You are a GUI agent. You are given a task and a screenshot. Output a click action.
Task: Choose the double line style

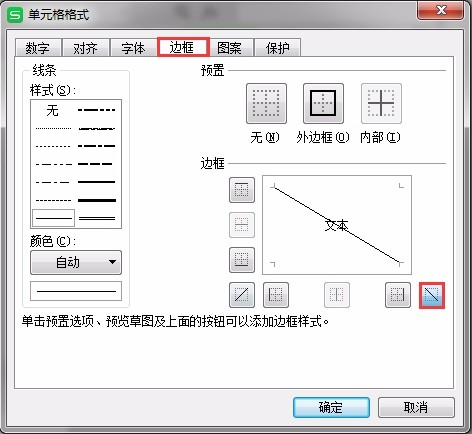click(97, 218)
